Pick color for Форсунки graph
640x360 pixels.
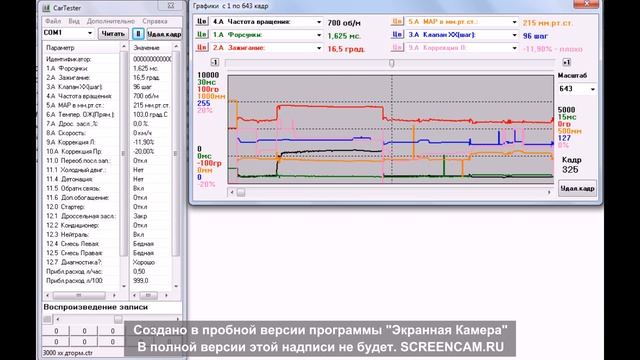click(x=202, y=35)
